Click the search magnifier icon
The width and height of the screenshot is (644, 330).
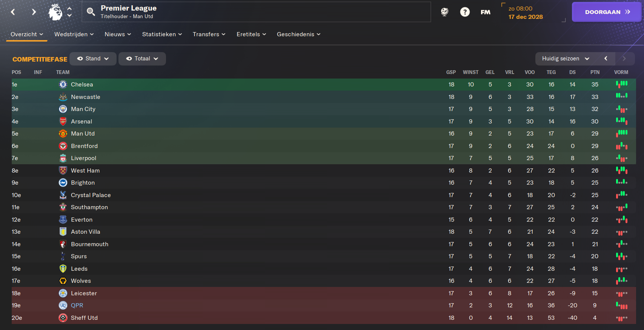[x=91, y=12]
